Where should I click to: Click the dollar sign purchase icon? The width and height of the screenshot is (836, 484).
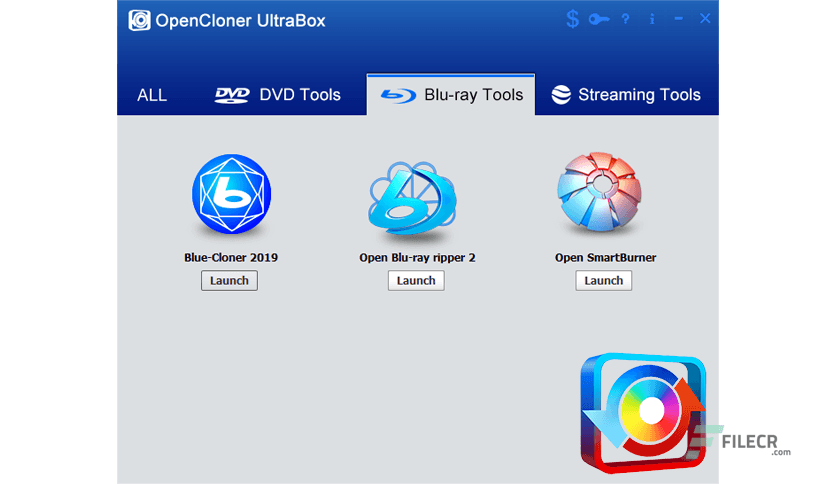[573, 19]
